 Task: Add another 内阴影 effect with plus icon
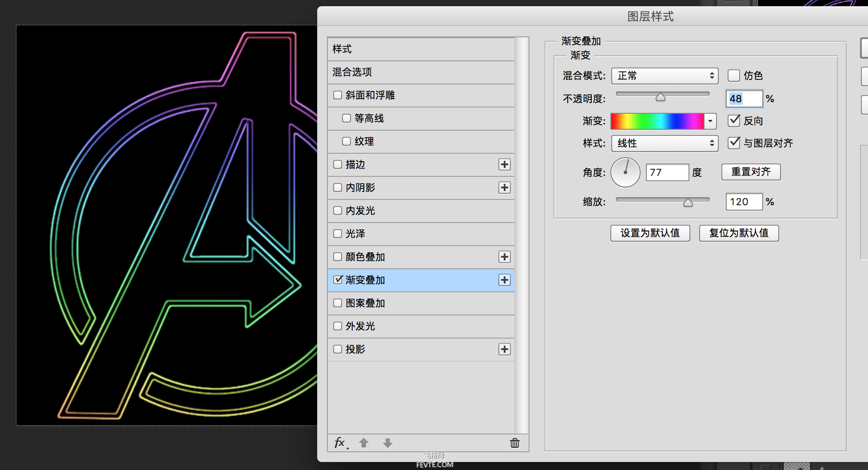(x=504, y=187)
